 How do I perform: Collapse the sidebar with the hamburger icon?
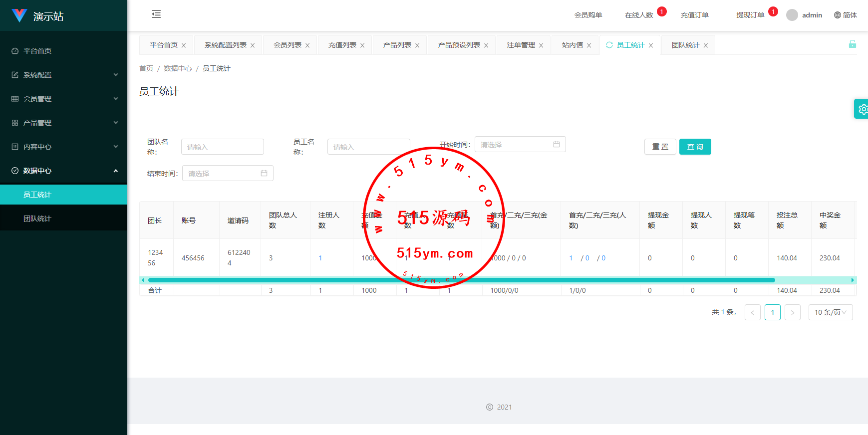coord(156,14)
